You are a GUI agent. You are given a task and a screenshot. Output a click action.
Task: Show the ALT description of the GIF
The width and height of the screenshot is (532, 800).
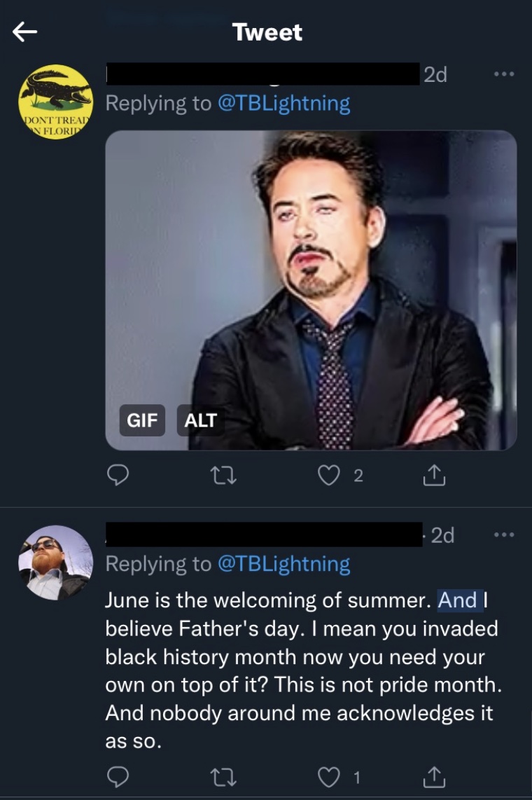click(200, 420)
